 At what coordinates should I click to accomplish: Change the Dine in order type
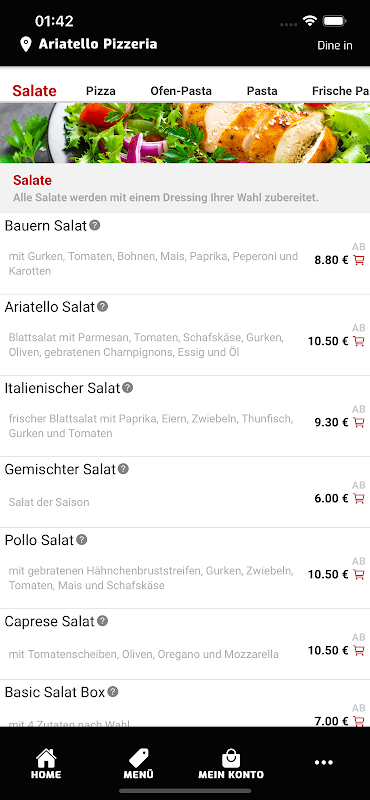point(335,45)
